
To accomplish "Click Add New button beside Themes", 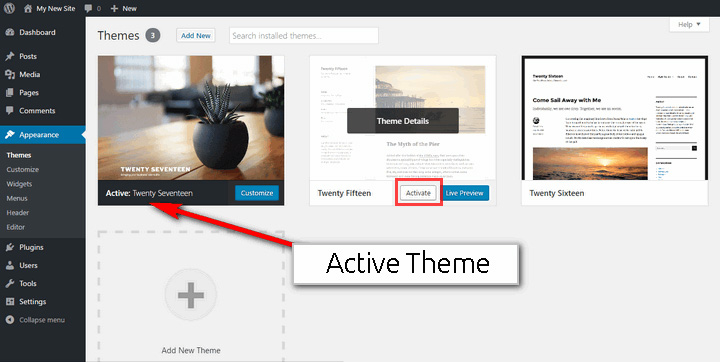I will 196,35.
